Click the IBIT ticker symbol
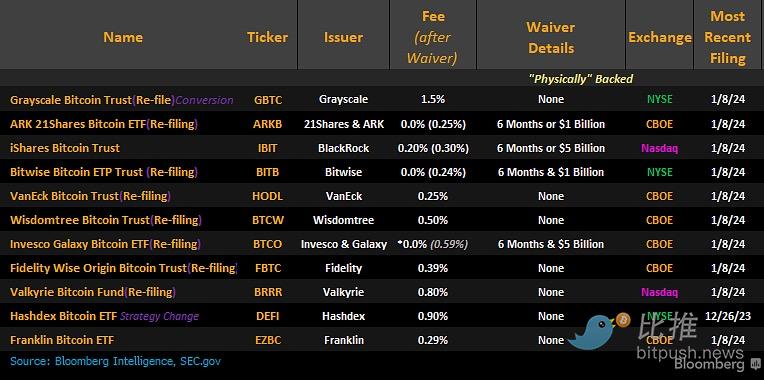764x380 pixels. click(267, 148)
